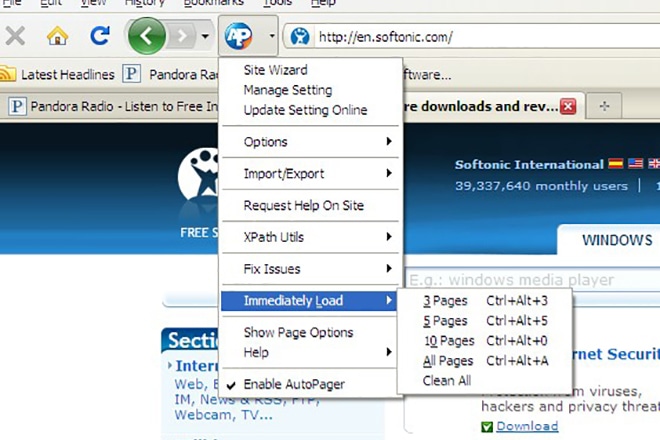The image size is (660, 440).
Task: Click the Softonic site icon in address bar
Action: point(299,38)
